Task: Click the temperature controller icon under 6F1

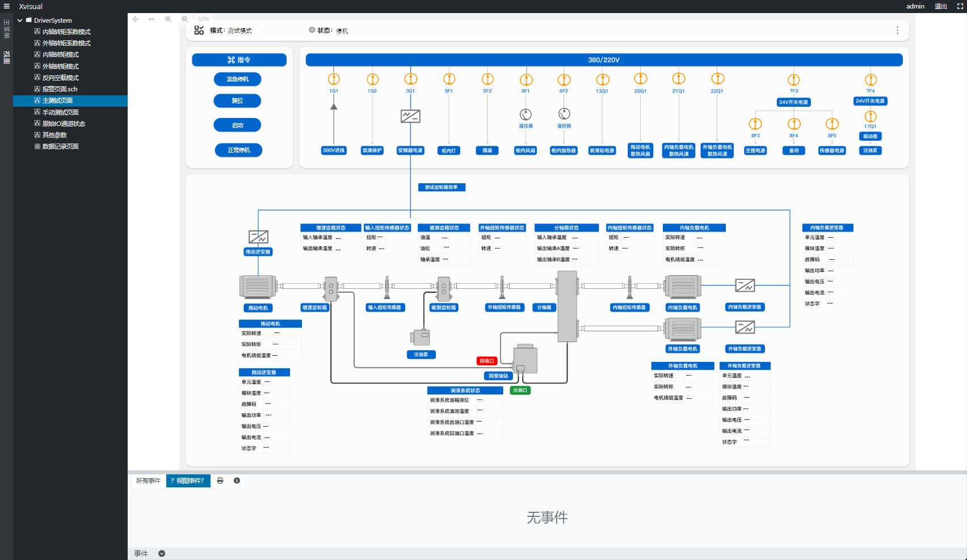Action: [x=526, y=114]
